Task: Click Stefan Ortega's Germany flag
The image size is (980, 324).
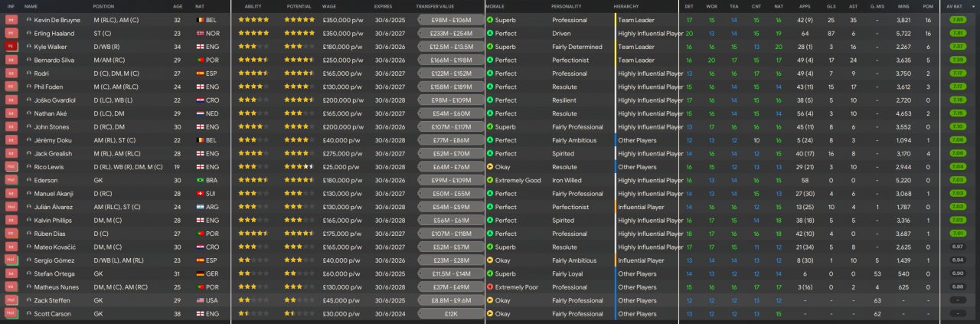Action: click(x=201, y=273)
